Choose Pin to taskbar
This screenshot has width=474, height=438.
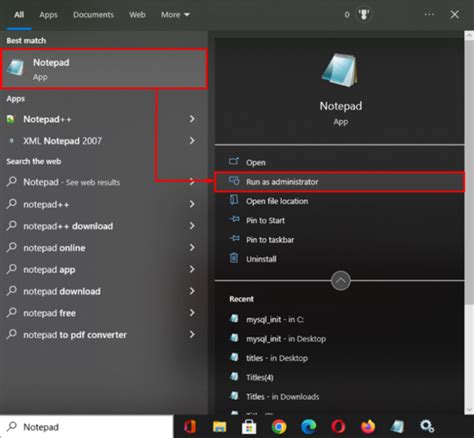coord(339,240)
